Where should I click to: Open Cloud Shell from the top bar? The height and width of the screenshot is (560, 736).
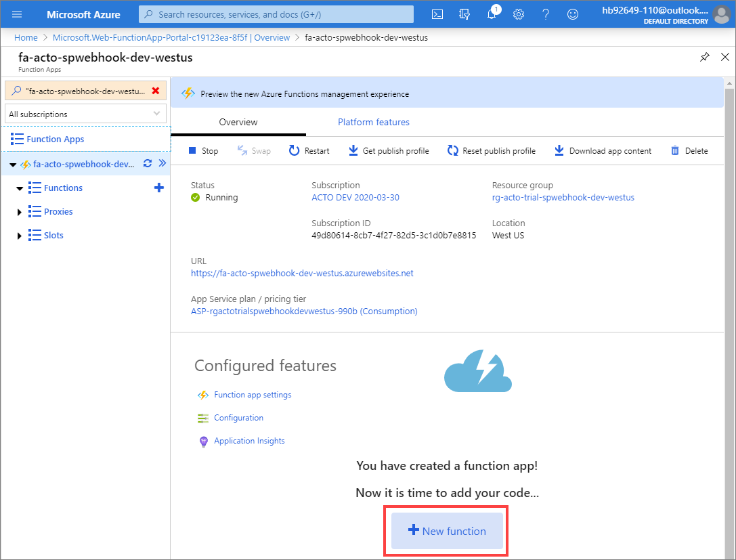(x=437, y=14)
